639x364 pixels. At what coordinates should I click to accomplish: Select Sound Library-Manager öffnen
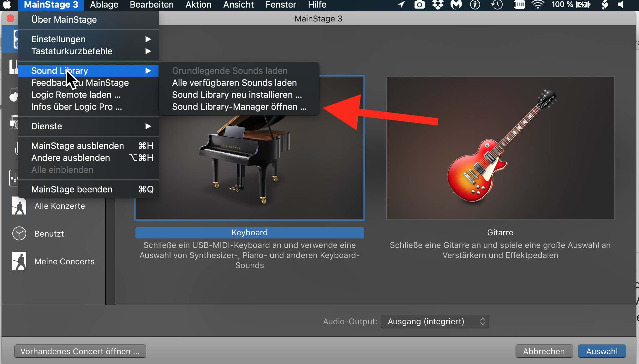[239, 107]
